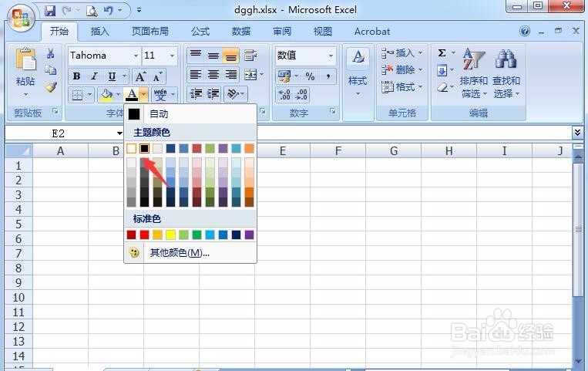Toggle italic formatting

(94, 76)
